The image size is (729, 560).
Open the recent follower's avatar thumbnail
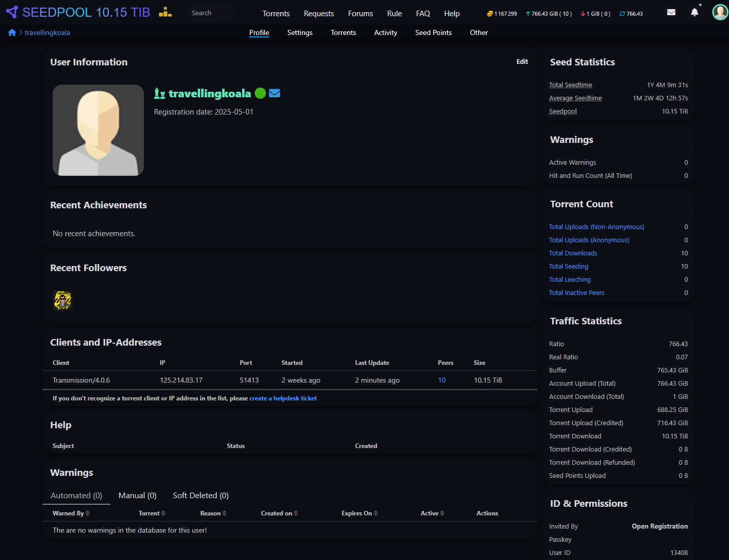(63, 300)
